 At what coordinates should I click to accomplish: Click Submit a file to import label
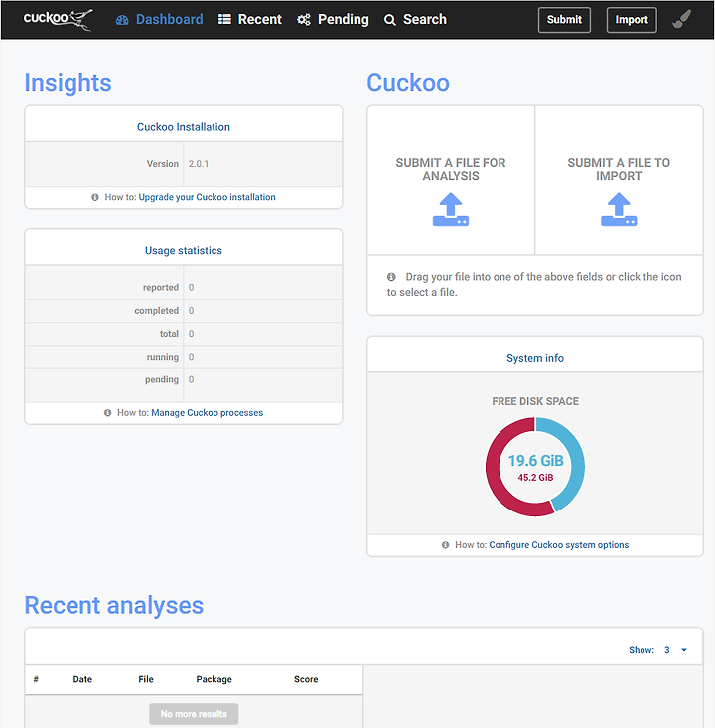(619, 169)
